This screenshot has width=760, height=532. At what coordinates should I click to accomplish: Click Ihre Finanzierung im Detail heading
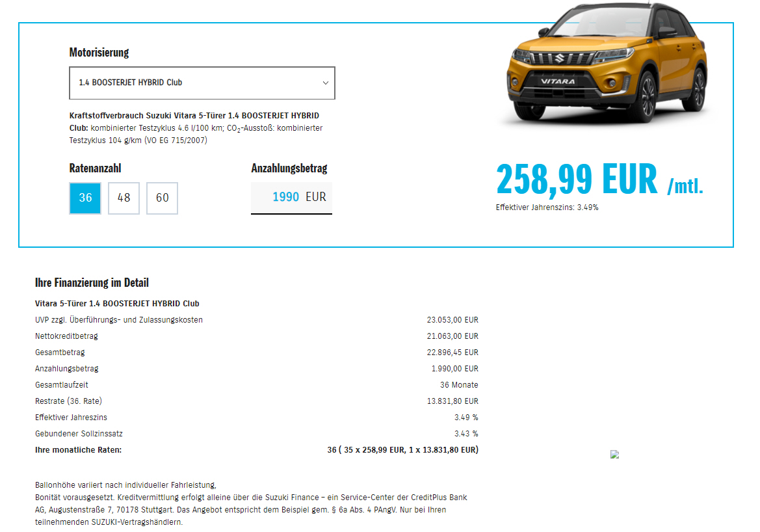click(92, 283)
